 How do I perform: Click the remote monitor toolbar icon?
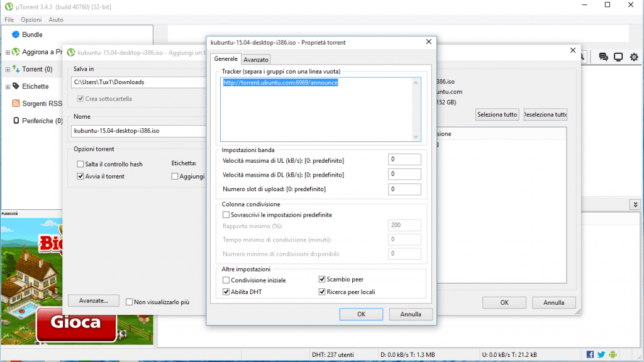tap(618, 57)
